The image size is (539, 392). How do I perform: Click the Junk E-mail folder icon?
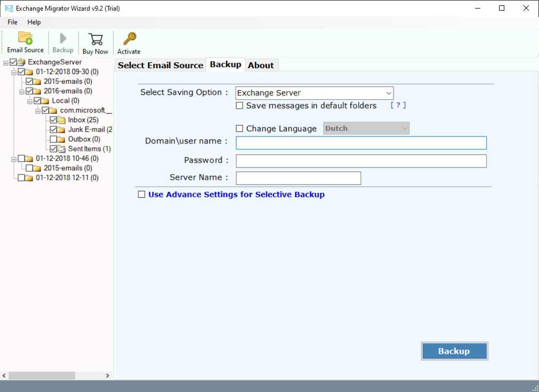61,130
